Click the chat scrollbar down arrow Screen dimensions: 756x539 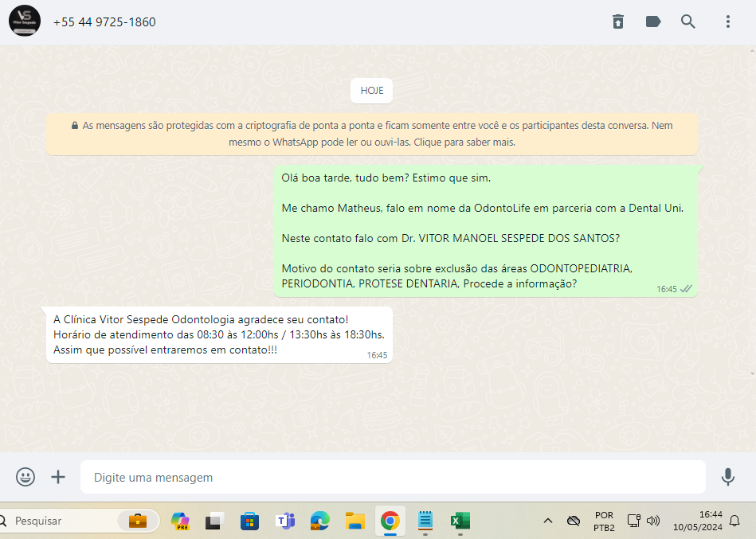752,373
